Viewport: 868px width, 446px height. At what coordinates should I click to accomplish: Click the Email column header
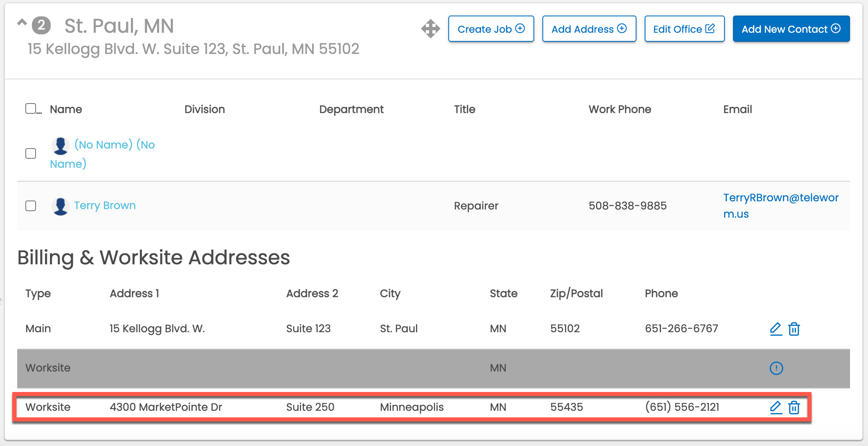click(738, 109)
